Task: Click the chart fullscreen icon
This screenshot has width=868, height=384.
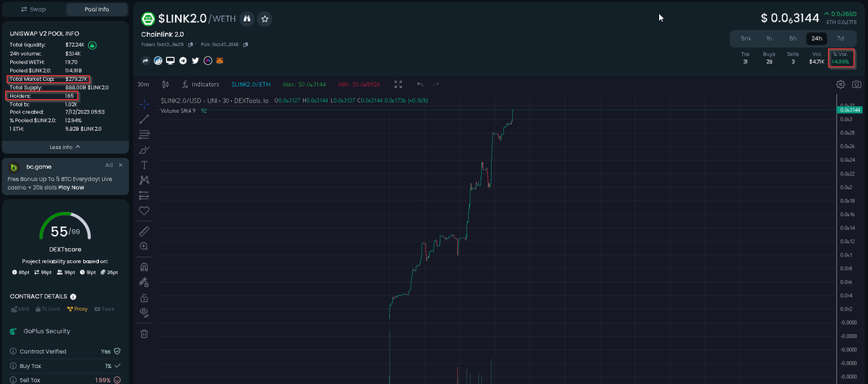Action: tap(398, 85)
